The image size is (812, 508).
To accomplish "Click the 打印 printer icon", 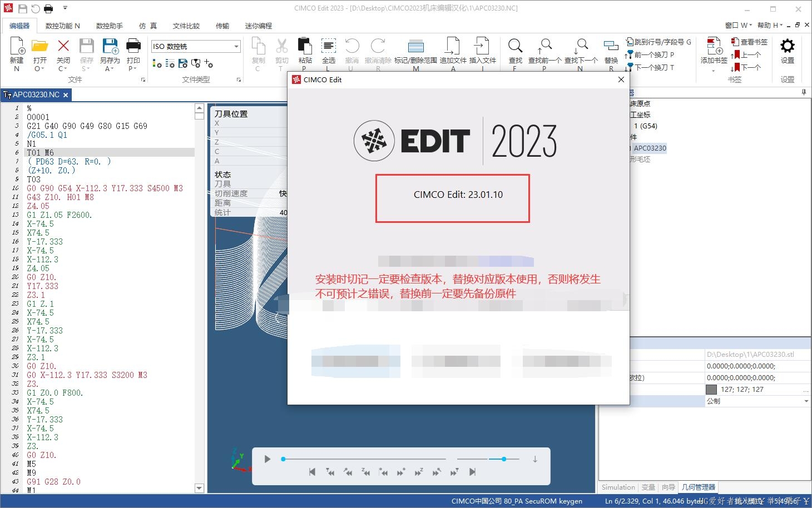I will pos(133,46).
